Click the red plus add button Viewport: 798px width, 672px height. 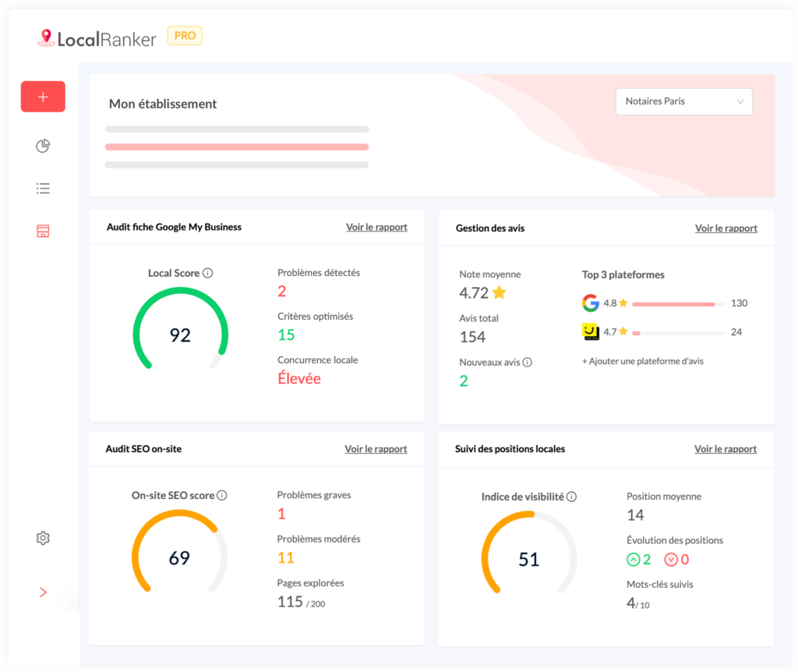point(43,97)
